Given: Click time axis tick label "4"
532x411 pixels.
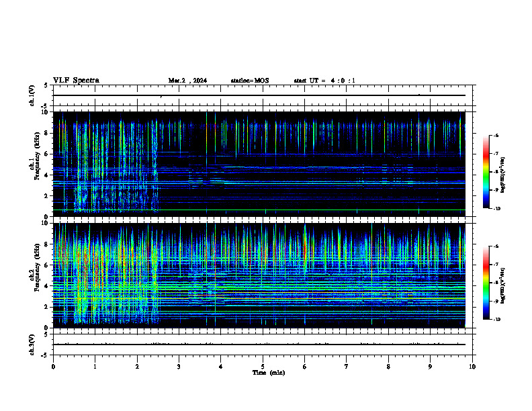Looking at the screenshot, I should pos(221,367).
